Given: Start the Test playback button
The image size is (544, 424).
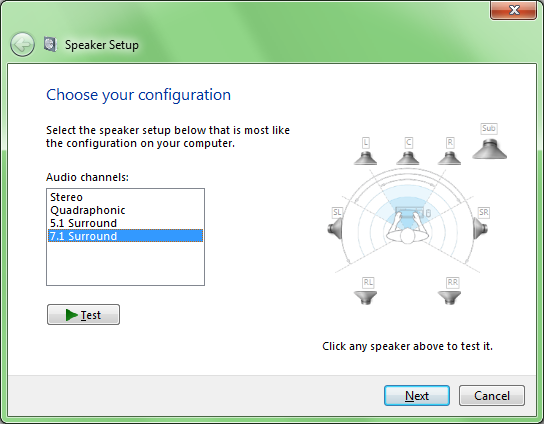Looking at the screenshot, I should (x=83, y=315).
